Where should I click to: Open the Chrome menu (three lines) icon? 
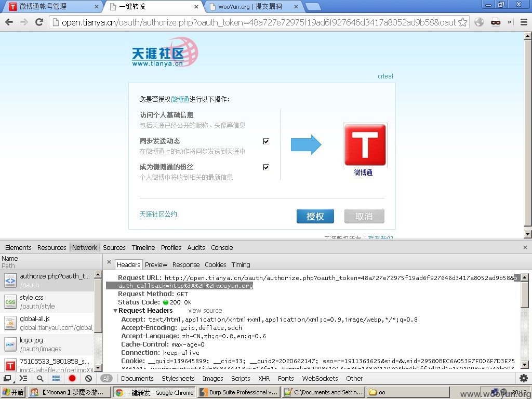524,22
